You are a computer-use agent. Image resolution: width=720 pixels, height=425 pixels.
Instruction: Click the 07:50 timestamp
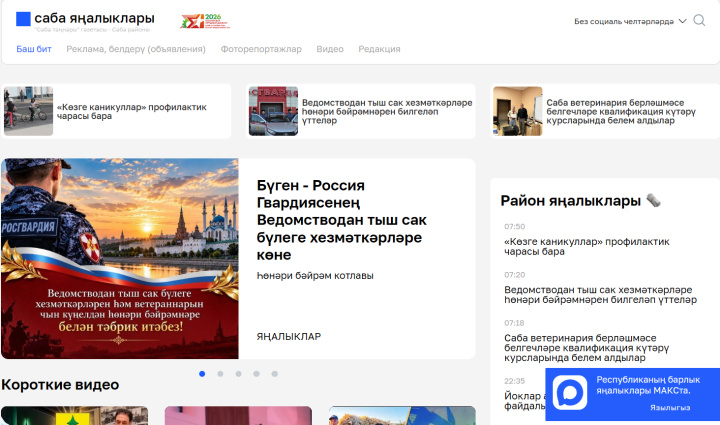click(514, 226)
